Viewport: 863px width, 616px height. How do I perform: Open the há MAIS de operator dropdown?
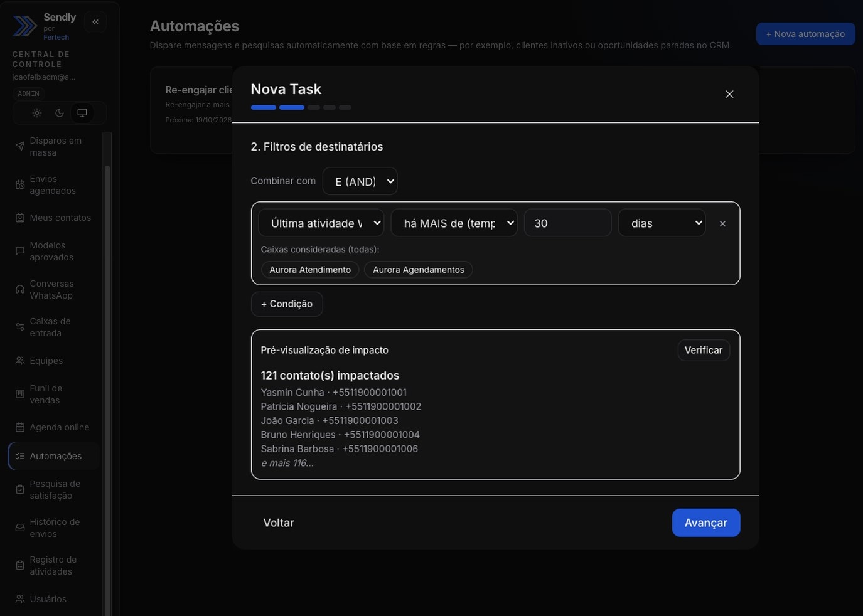454,223
